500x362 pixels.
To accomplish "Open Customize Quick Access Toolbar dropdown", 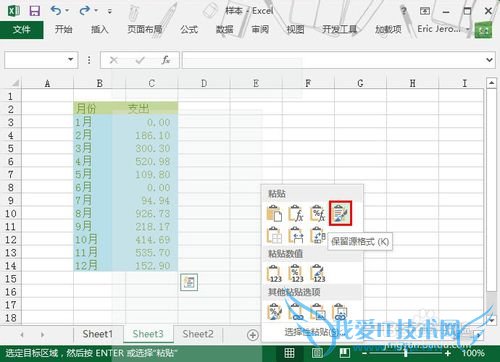I will coord(110,11).
